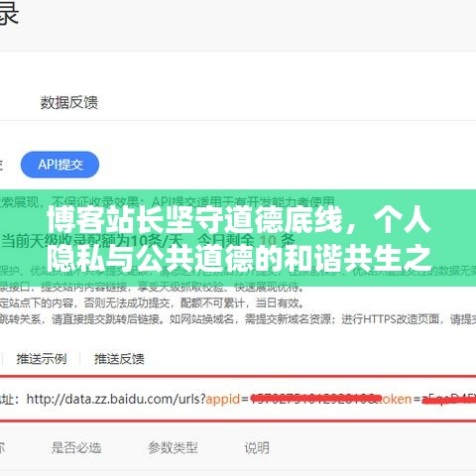The image size is (476, 476).
Task: Open the 数据反馈 tab
Action: click(69, 102)
